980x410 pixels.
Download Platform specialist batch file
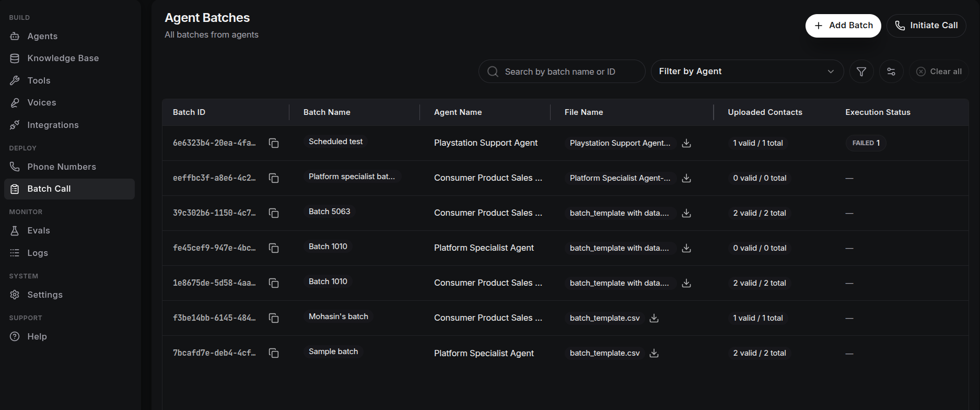point(686,178)
